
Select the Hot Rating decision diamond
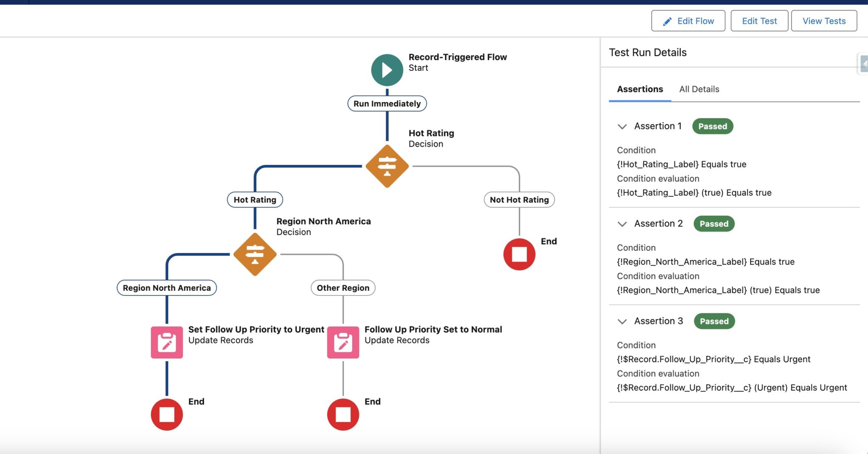coord(387,166)
